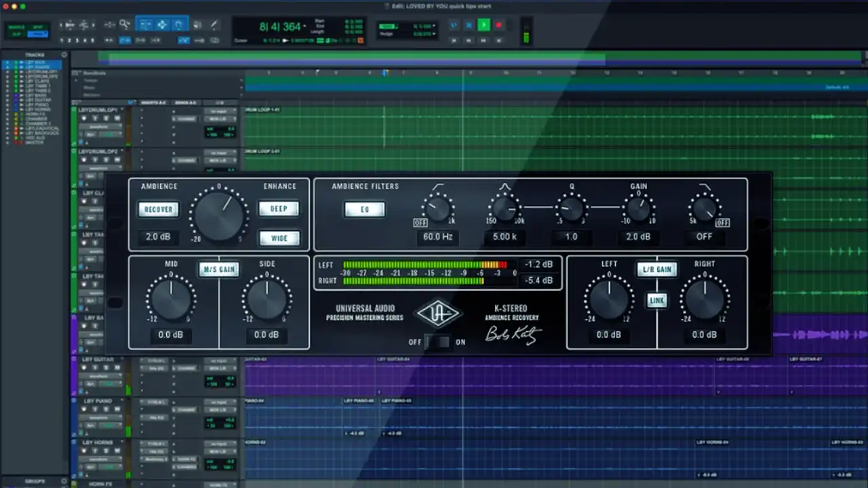
Task: Click the red Record transport button
Action: [x=498, y=25]
